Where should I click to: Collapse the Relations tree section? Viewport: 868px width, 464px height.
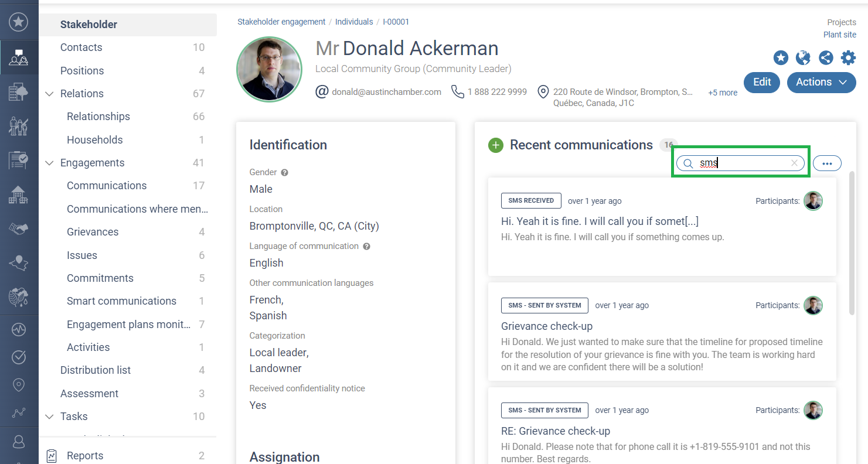tap(49, 94)
